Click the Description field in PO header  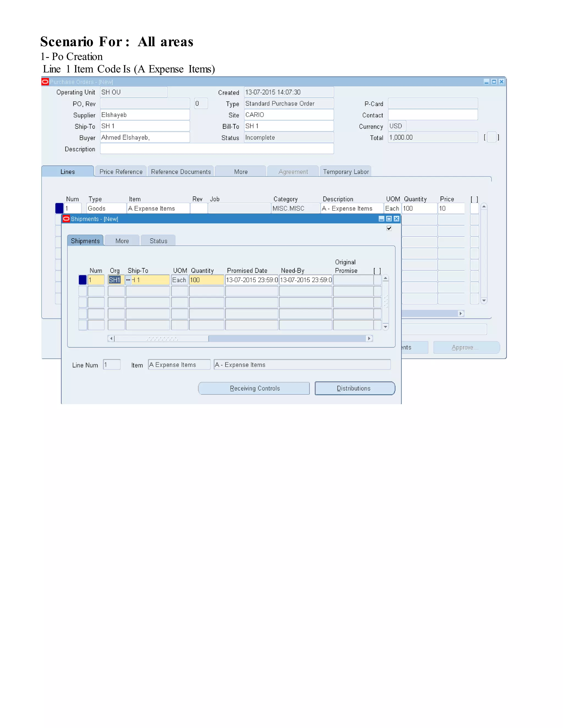(x=217, y=149)
